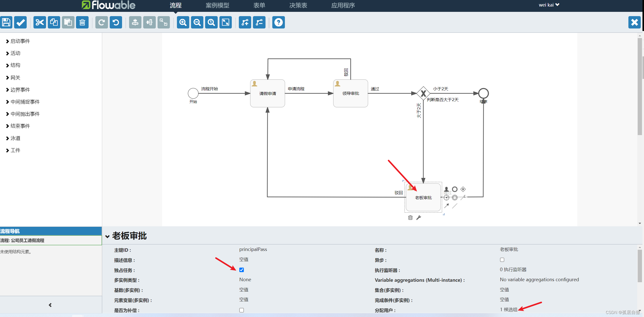Click the 名称 value 老板审批
Screen dimensions: 644x317
click(x=509, y=249)
